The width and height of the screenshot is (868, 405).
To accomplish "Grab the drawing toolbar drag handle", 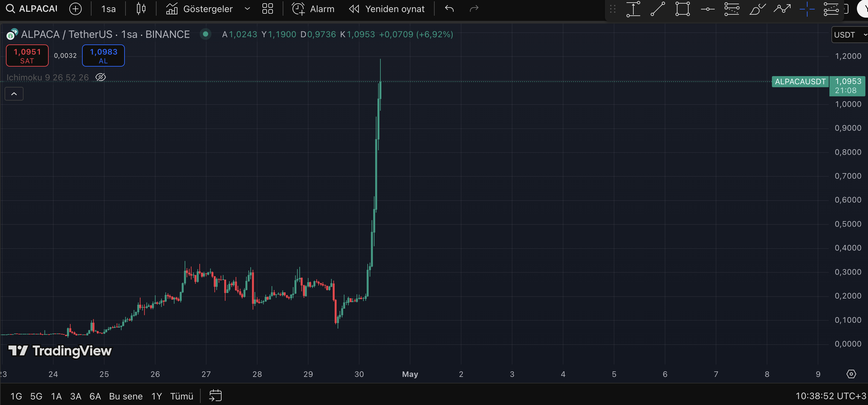I will tap(612, 9).
